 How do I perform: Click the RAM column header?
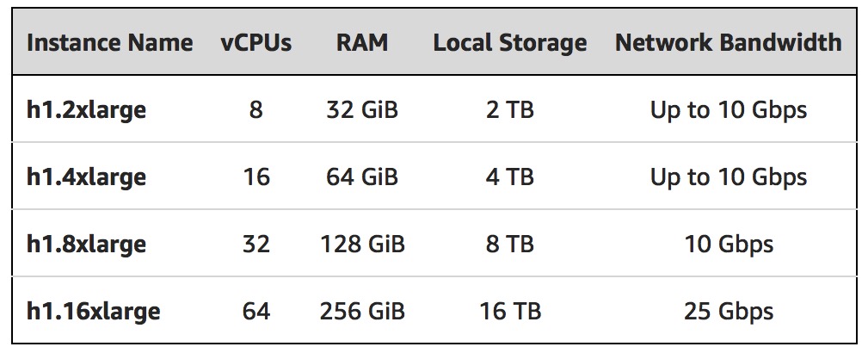click(362, 43)
